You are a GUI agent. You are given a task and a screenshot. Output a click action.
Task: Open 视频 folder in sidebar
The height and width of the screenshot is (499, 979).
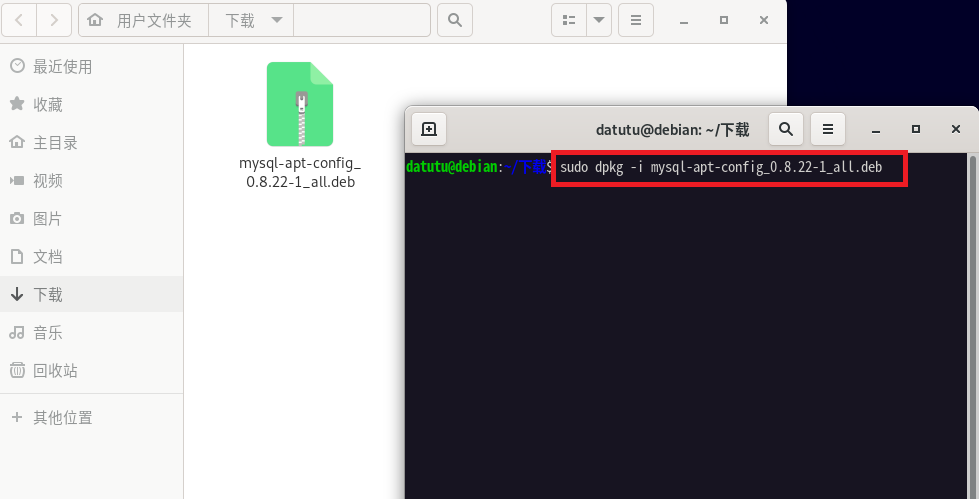pos(92,180)
